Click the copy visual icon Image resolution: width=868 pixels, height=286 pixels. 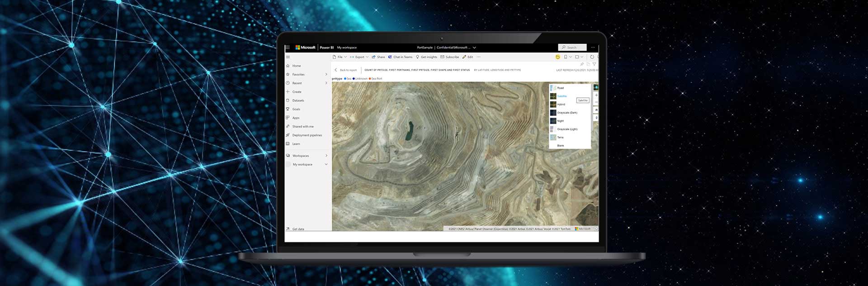[588, 64]
